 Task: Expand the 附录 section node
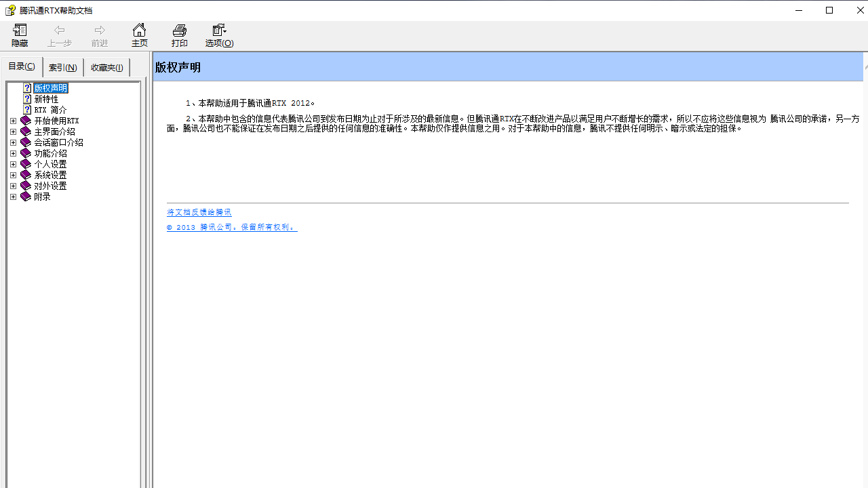coord(13,197)
